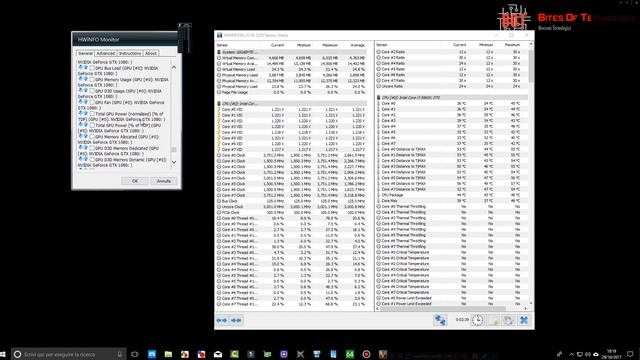Switch to the Advanced tab
This screenshot has width=640, height=360.
coord(106,53)
